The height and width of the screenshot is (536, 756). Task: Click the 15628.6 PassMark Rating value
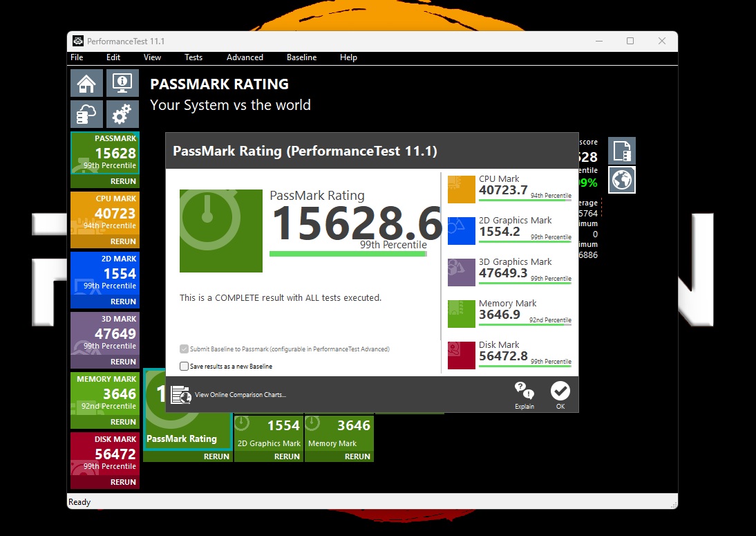357,223
